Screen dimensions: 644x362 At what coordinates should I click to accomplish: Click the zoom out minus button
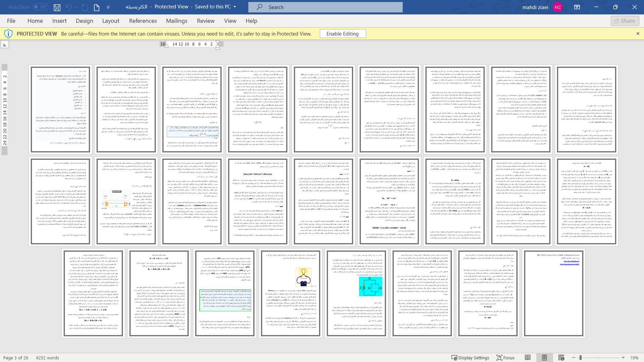tap(574, 358)
